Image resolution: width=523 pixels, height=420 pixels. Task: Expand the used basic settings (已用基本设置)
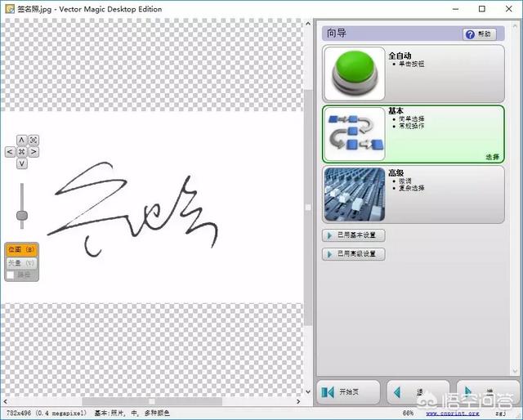[354, 235]
